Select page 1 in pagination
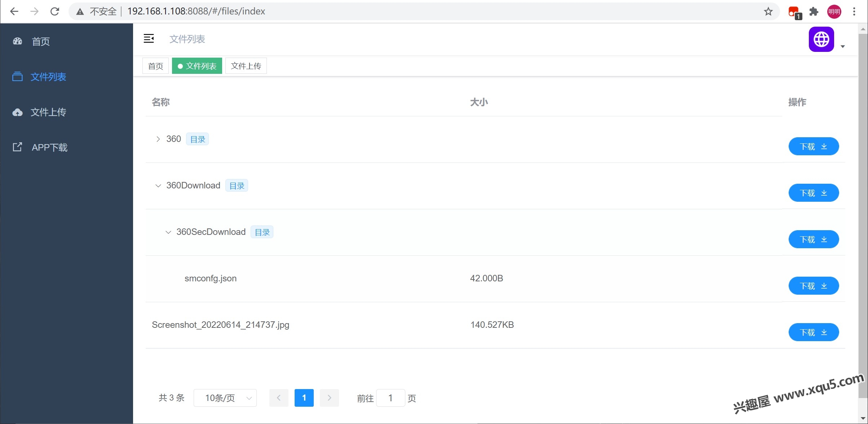 pyautogui.click(x=304, y=398)
